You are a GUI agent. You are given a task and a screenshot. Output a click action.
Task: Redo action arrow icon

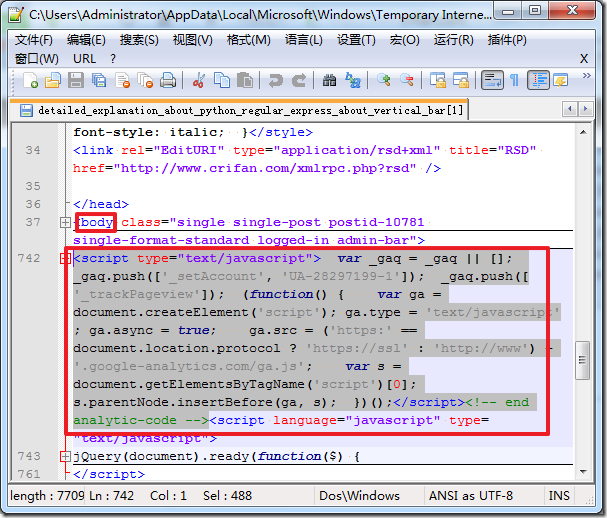[x=298, y=81]
